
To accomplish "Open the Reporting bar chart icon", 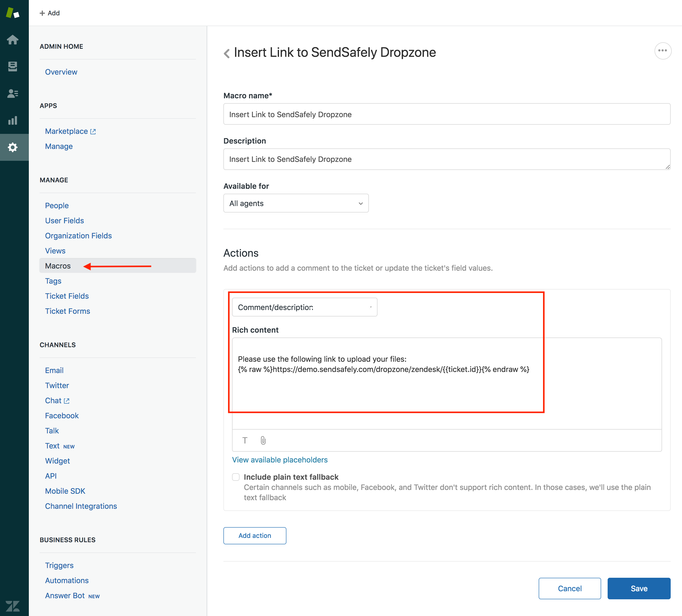I will pos(12,120).
